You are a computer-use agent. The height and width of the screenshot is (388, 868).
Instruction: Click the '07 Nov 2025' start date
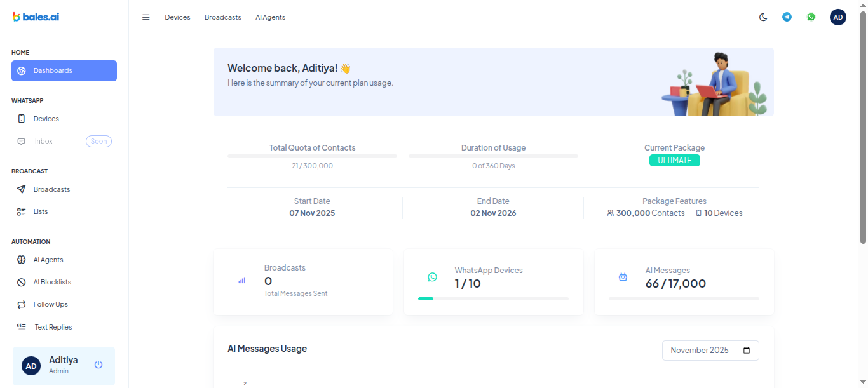pos(312,213)
